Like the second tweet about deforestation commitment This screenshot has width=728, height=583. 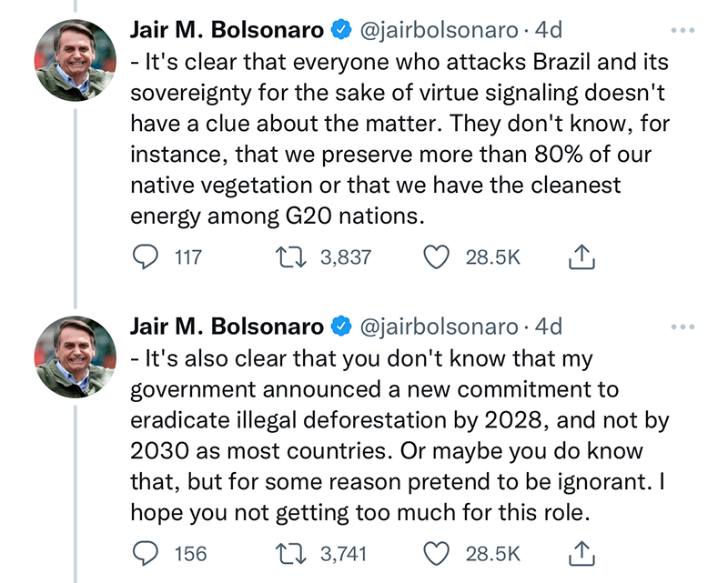439,553
